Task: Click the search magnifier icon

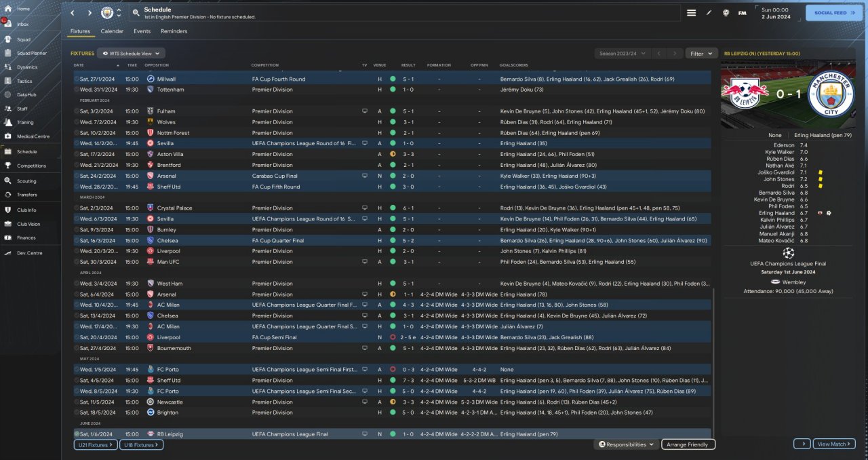Action: click(136, 13)
